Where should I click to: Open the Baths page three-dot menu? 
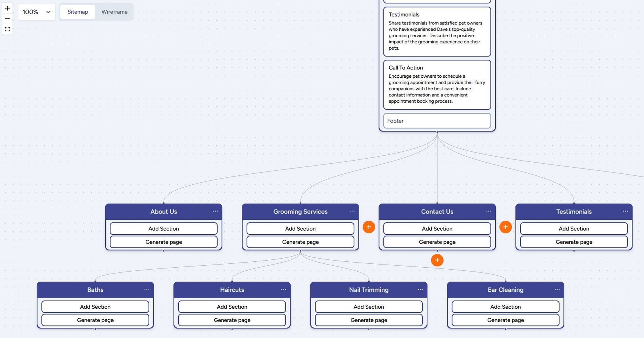pyautogui.click(x=147, y=289)
